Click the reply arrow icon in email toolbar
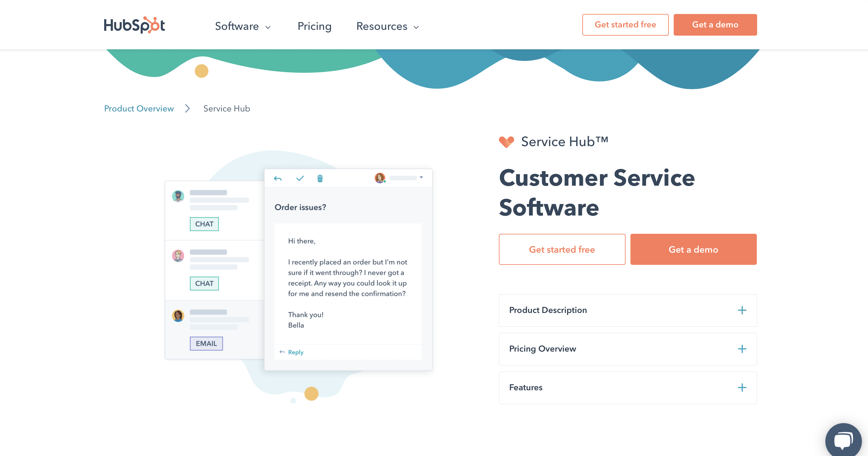The height and width of the screenshot is (456, 868). click(278, 178)
